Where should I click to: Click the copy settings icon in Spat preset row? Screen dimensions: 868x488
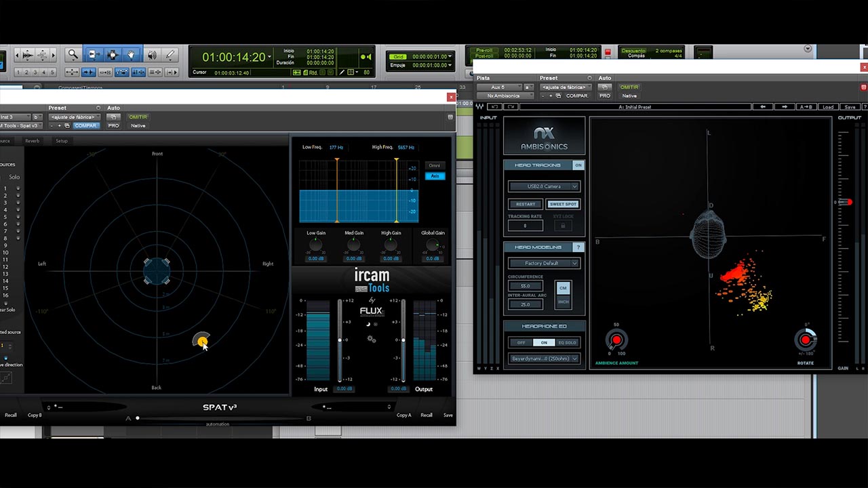67,125
